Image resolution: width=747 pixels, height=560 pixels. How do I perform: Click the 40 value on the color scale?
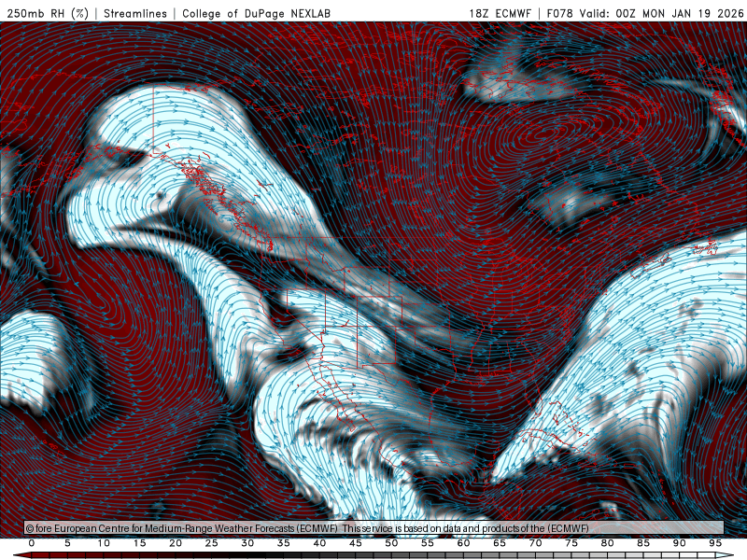[319, 543]
